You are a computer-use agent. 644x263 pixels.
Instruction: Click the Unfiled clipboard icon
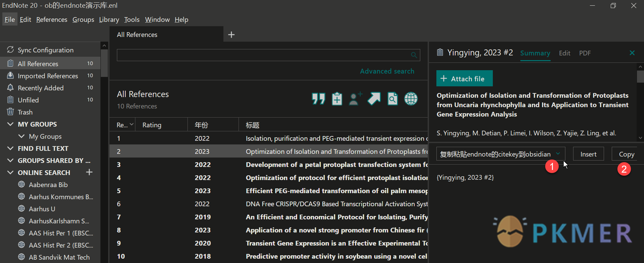click(x=10, y=99)
